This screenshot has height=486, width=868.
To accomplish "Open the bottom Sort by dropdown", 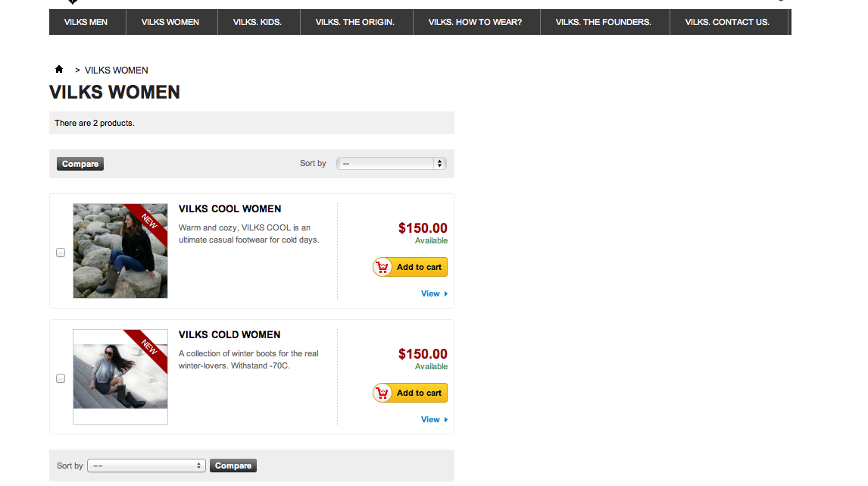I will [x=146, y=466].
